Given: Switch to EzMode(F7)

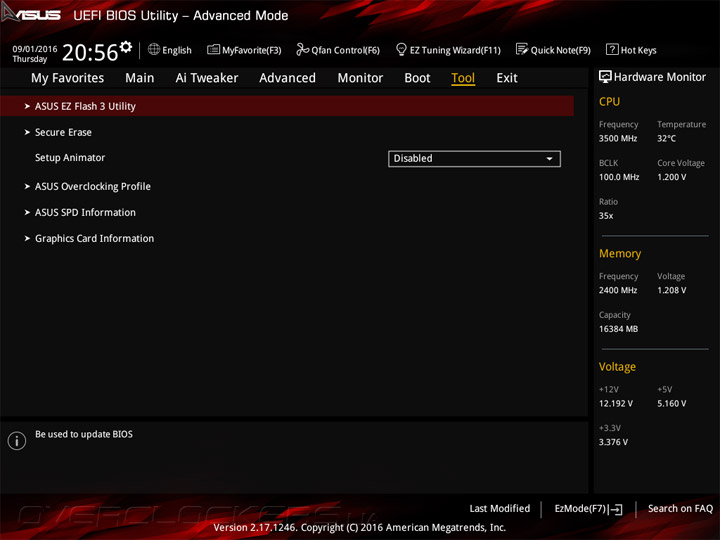Looking at the screenshot, I should [588, 509].
